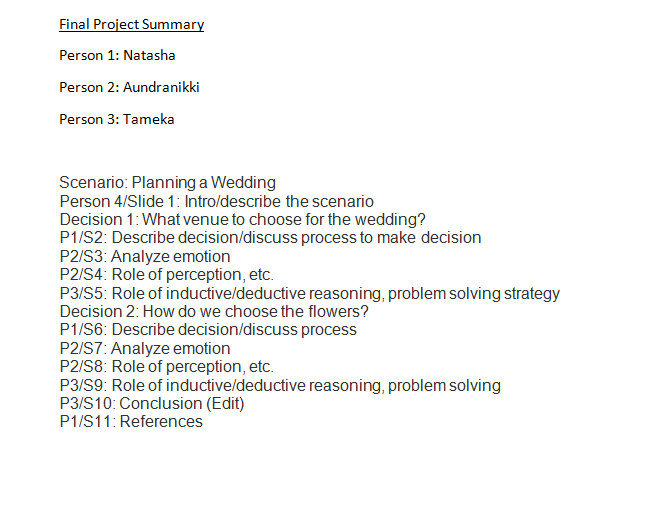Select the P3/S9 reasoning line
This screenshot has height=511, width=647.
click(x=280, y=386)
